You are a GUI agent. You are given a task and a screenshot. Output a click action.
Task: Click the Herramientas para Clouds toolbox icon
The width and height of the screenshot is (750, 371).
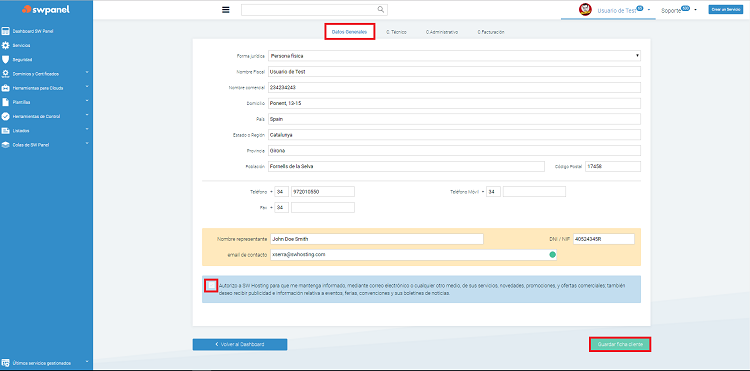click(5, 88)
